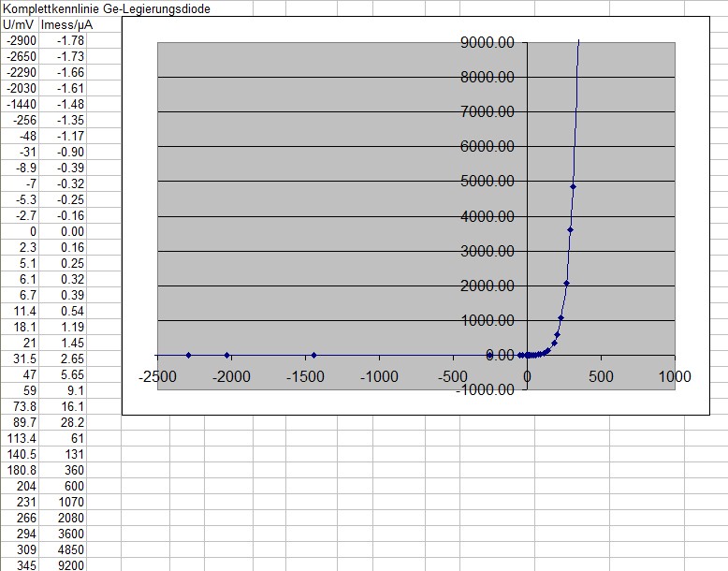The height and width of the screenshot is (571, 728).
Task: Click the voltage cell -2900
Action: click(x=20, y=41)
